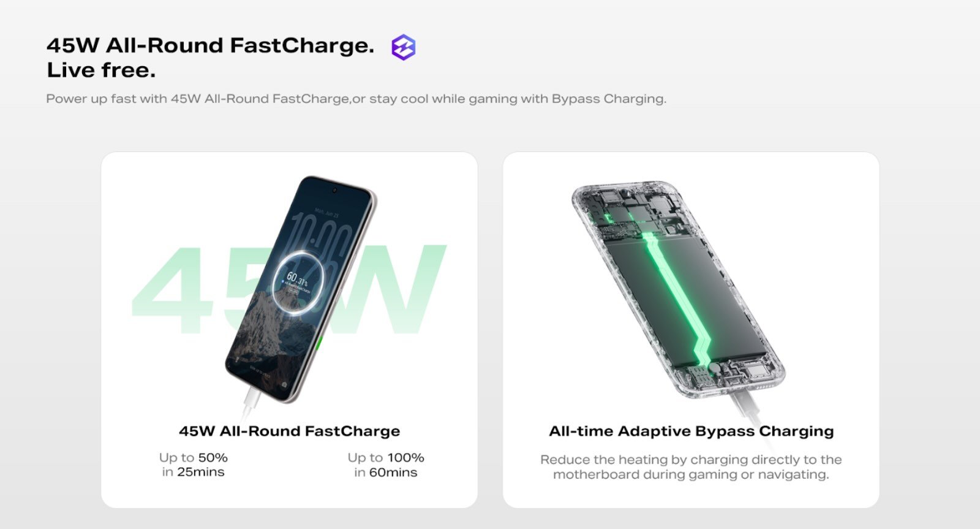This screenshot has width=980, height=529.
Task: Click the purple hexagon lightning bolt icon
Action: click(403, 47)
